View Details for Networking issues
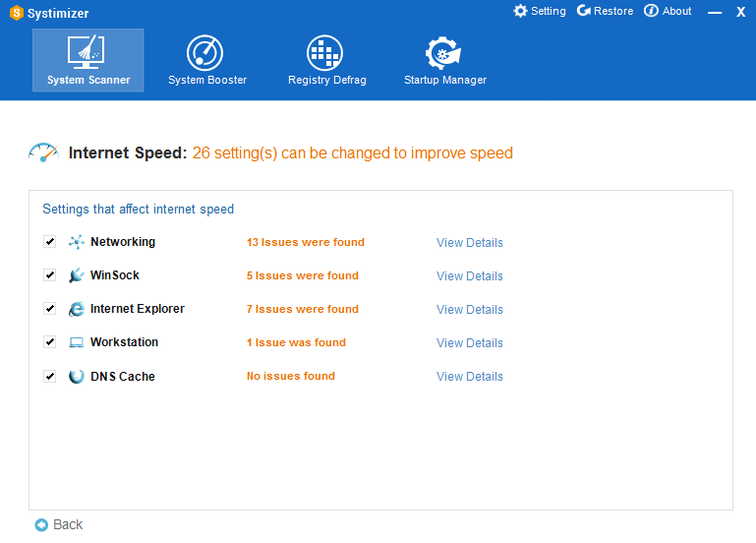The height and width of the screenshot is (543, 756). [470, 243]
